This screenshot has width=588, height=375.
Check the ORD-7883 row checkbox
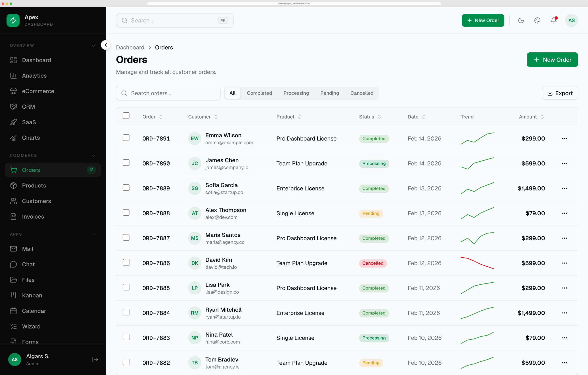[126, 337]
